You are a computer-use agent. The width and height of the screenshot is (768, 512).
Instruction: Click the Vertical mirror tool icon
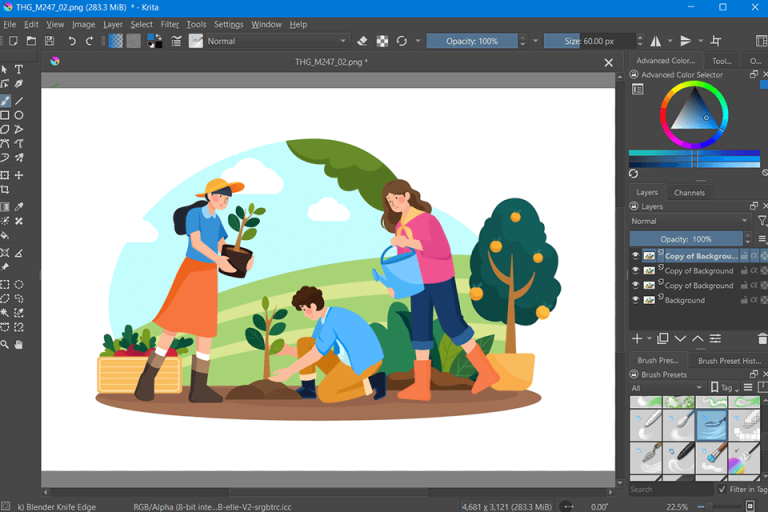point(686,41)
